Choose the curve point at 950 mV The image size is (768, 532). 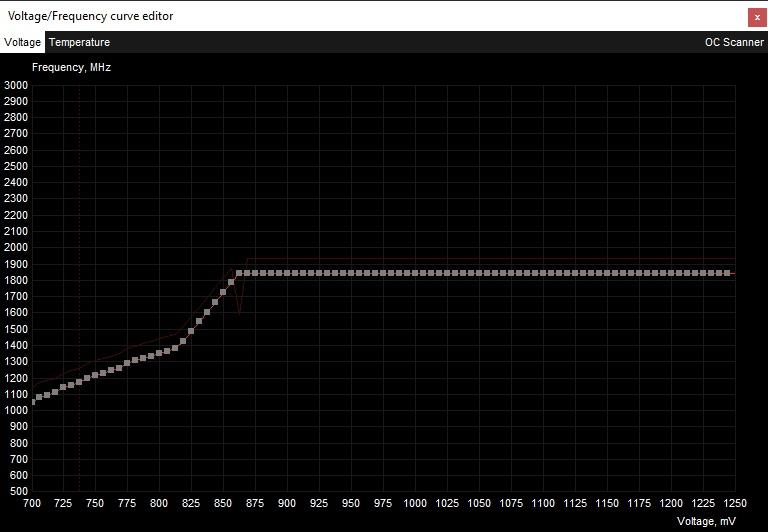(351, 273)
